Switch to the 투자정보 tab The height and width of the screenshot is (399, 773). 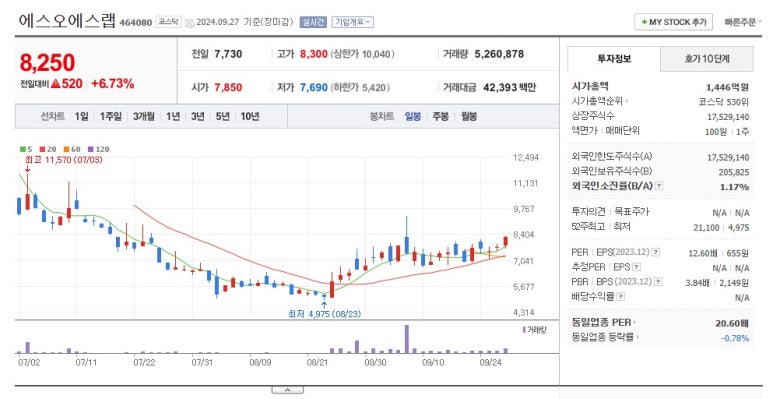click(x=614, y=59)
